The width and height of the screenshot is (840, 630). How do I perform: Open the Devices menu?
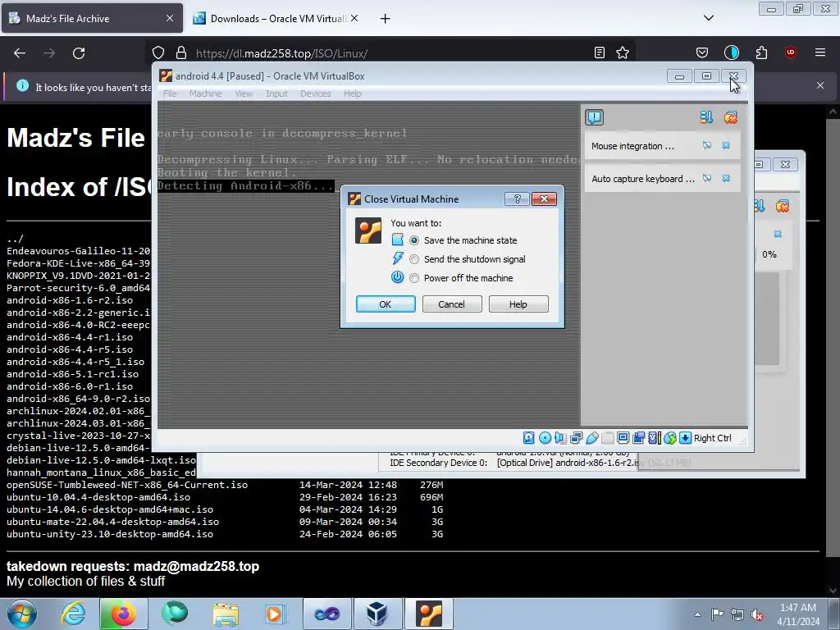click(x=315, y=94)
